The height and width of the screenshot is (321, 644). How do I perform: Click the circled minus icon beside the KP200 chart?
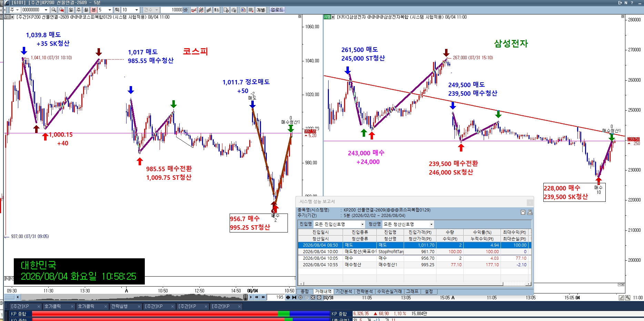pyautogui.click(x=306, y=297)
